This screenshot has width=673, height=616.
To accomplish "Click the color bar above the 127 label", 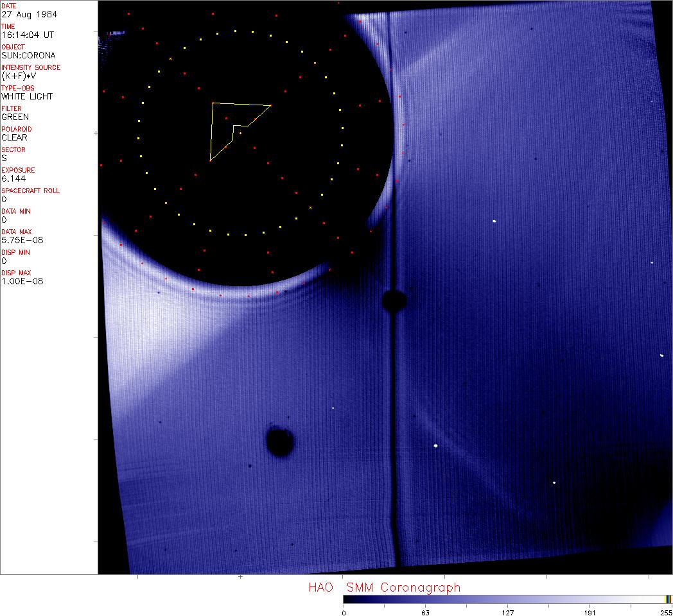I will 507,599.
